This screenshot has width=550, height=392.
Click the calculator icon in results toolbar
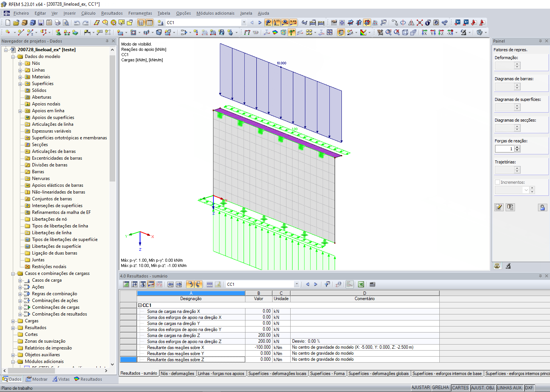tap(372, 284)
